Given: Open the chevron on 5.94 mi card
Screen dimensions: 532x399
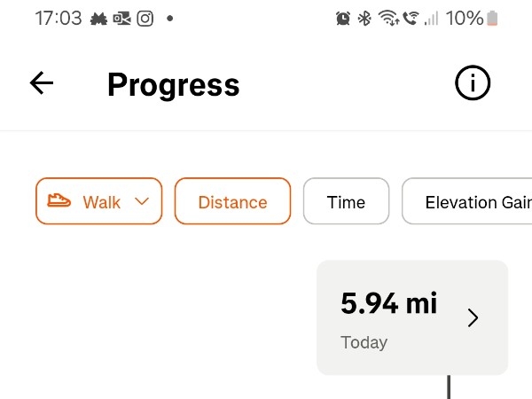Looking at the screenshot, I should point(473,317).
